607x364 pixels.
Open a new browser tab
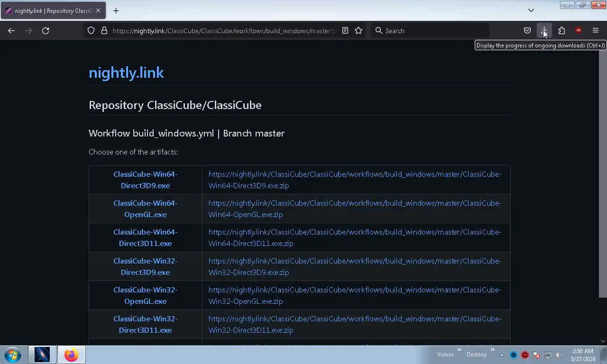click(x=116, y=10)
